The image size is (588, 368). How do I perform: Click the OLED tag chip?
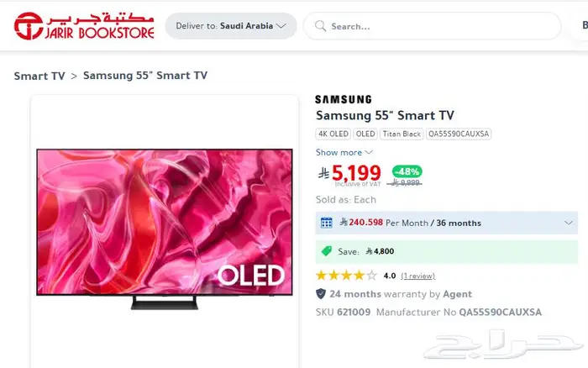click(x=365, y=134)
